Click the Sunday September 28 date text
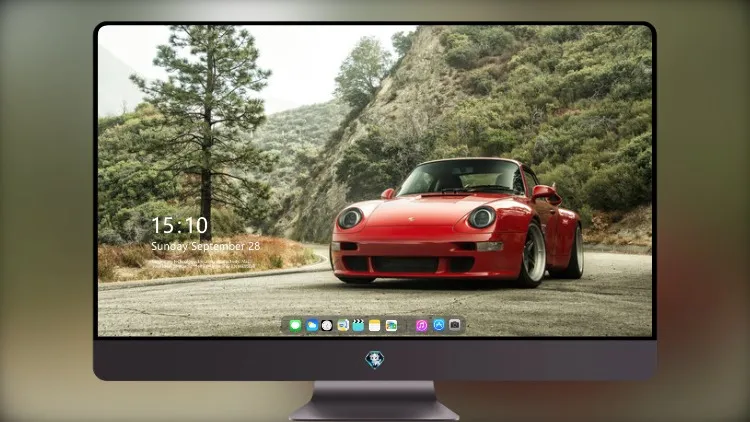This screenshot has height=422, width=750. (206, 246)
